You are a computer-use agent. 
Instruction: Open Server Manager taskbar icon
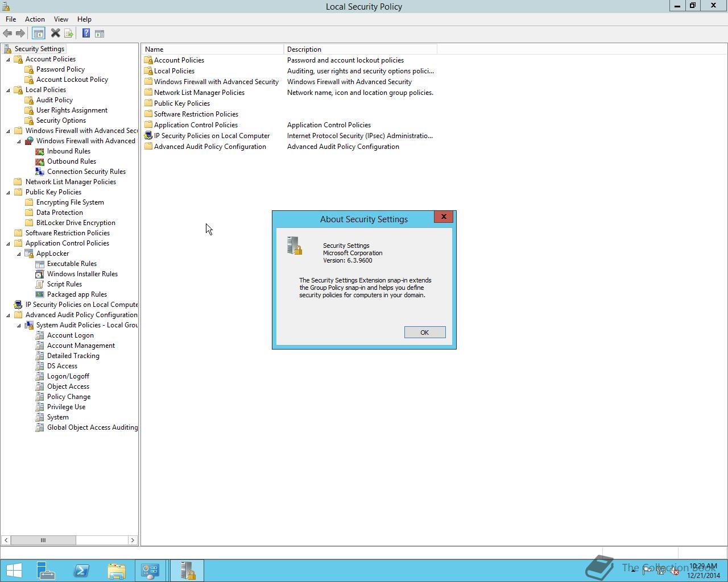coord(46,571)
